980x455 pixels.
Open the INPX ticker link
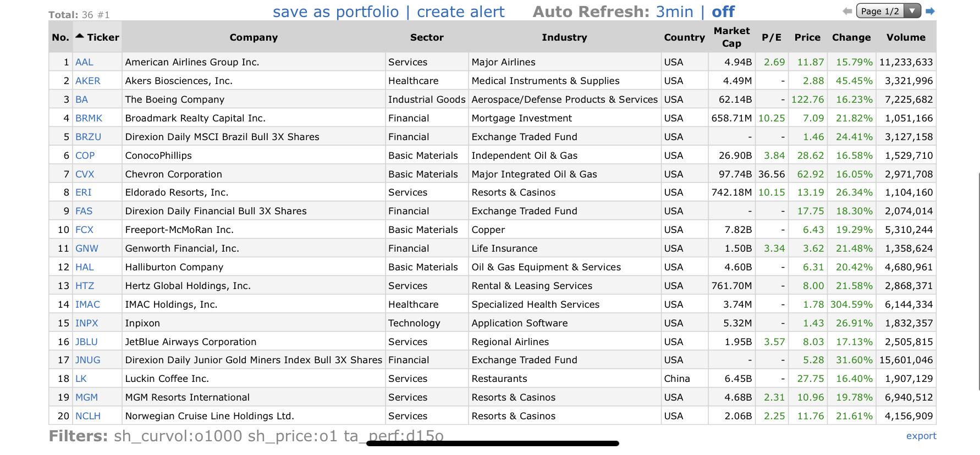pos(87,323)
